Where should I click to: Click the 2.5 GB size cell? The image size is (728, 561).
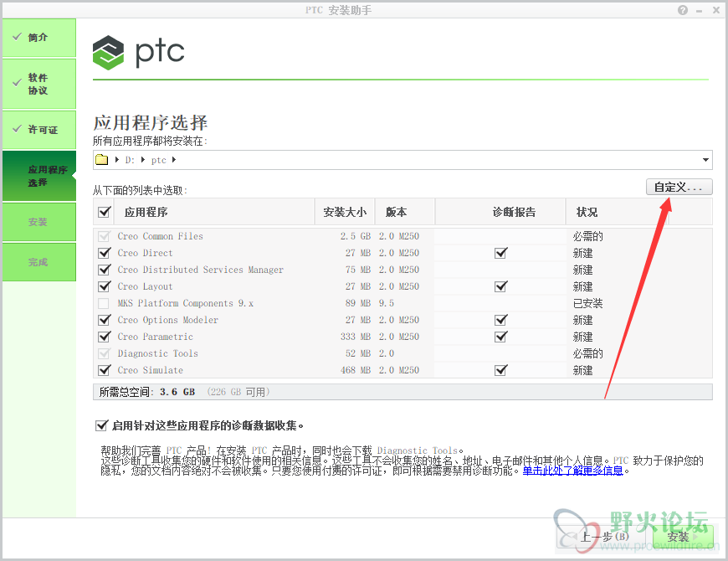(x=355, y=236)
